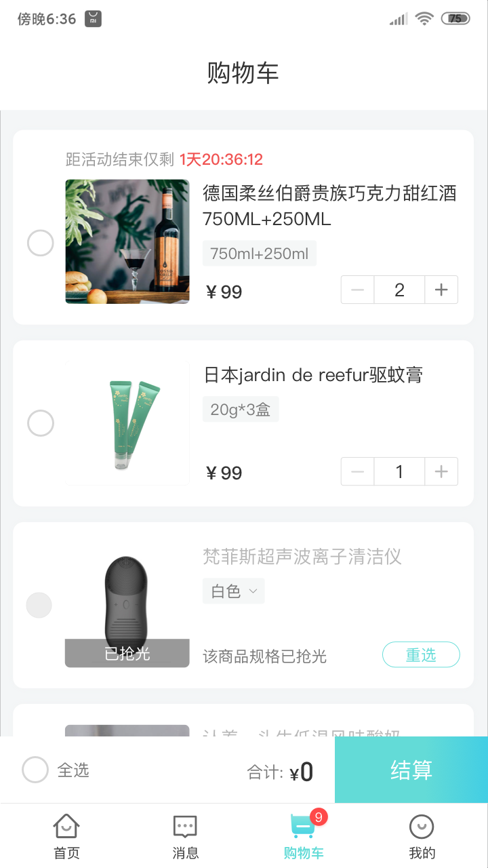
Task: Select the jardin de reefur mosquito balm
Action: coord(41,424)
